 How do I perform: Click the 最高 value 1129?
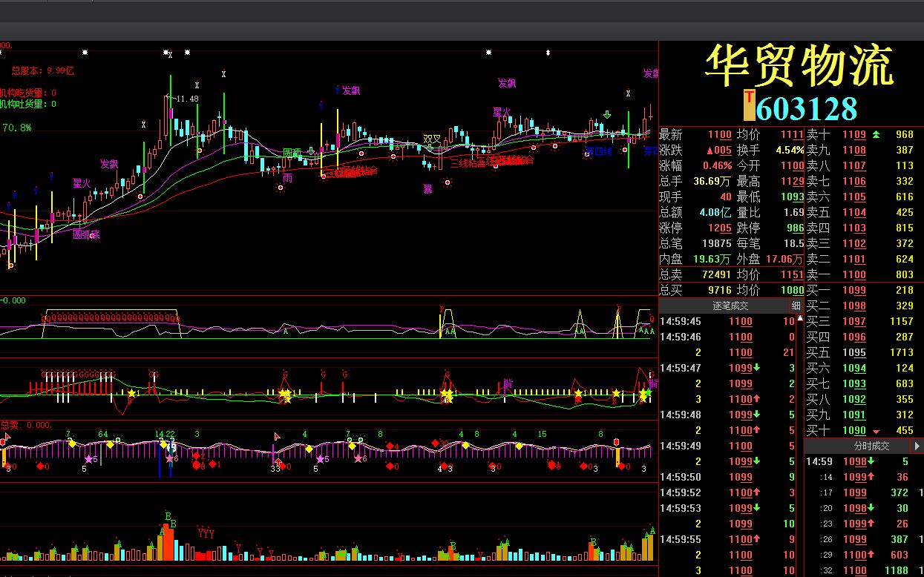tap(792, 181)
